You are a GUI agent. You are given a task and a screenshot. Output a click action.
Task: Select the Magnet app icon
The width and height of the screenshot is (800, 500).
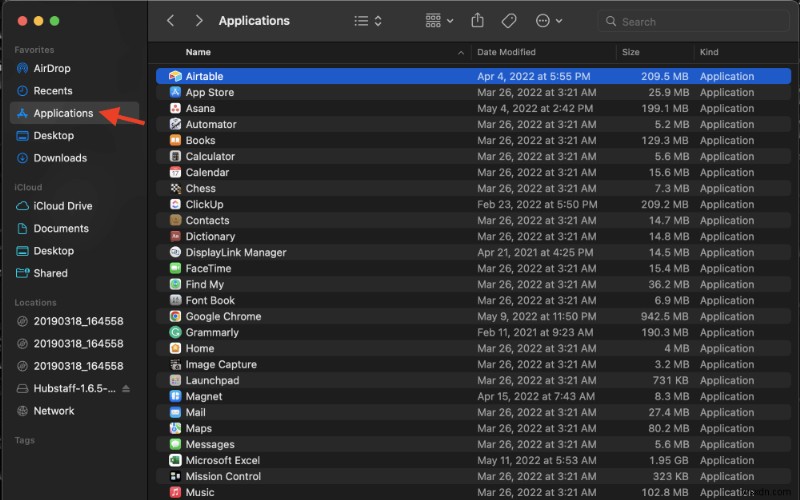(175, 396)
